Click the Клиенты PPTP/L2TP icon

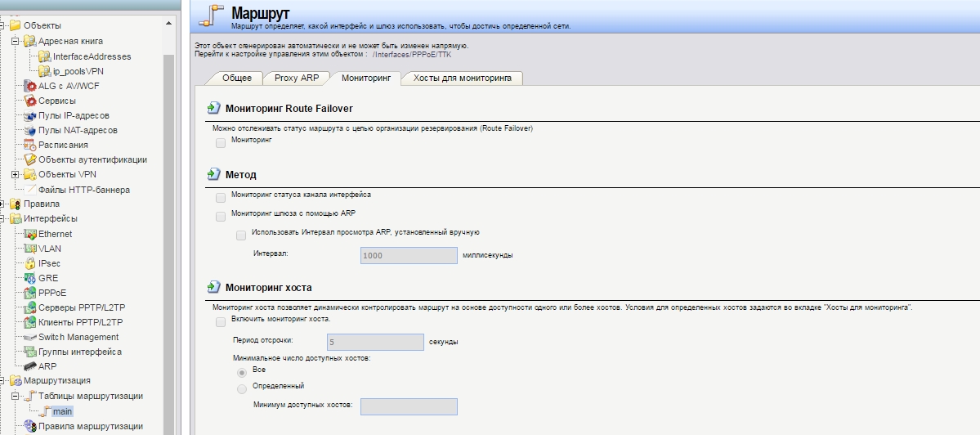(29, 322)
